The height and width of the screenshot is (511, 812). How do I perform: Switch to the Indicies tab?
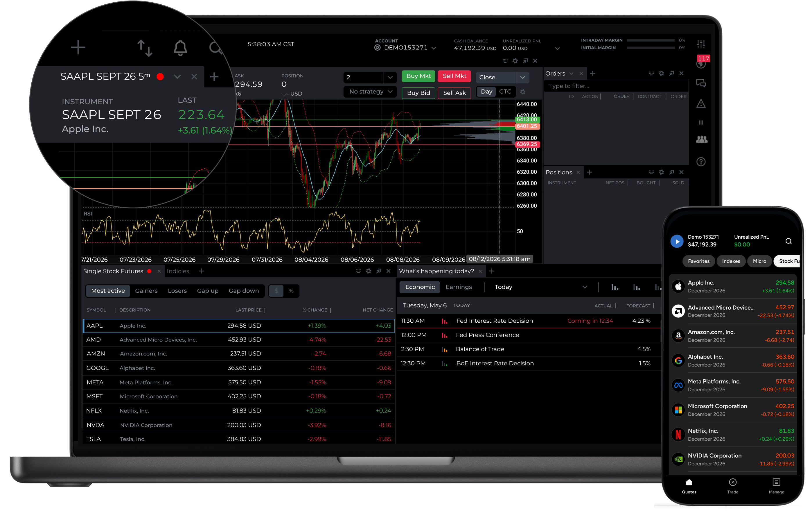(178, 271)
